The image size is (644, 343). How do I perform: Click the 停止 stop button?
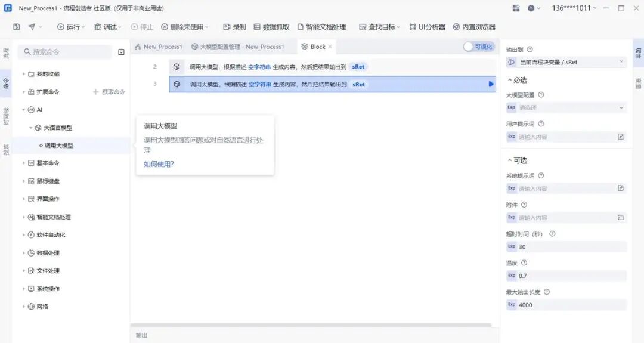[x=142, y=27]
